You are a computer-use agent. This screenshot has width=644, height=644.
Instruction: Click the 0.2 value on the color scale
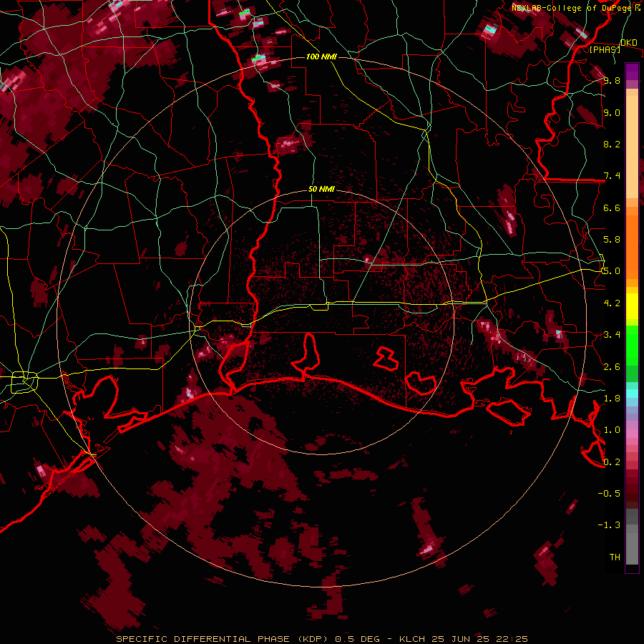(612, 462)
